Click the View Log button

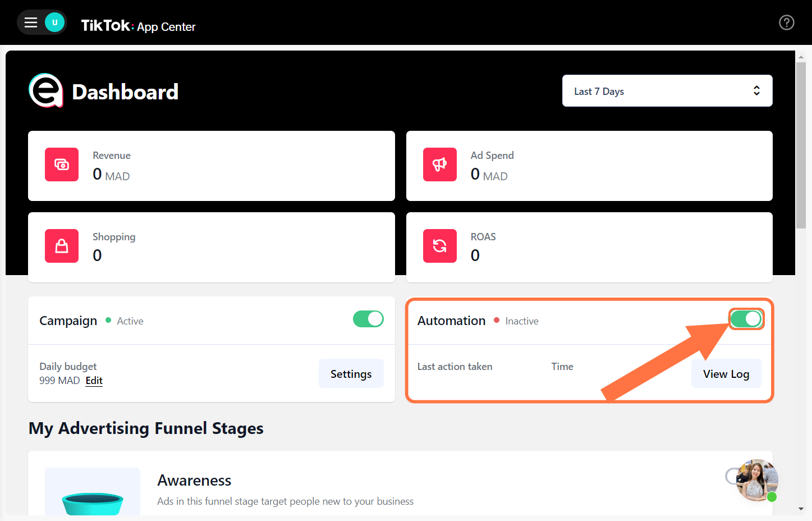click(726, 373)
